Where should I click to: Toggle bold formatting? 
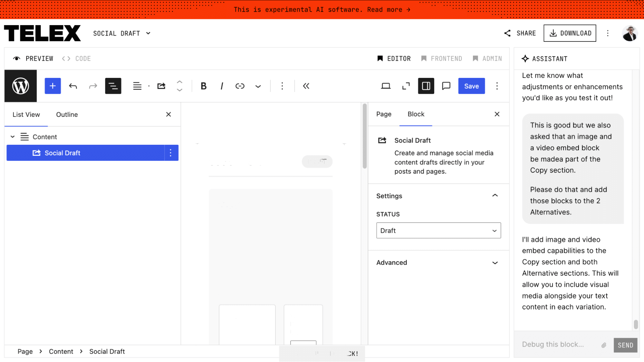tap(203, 86)
